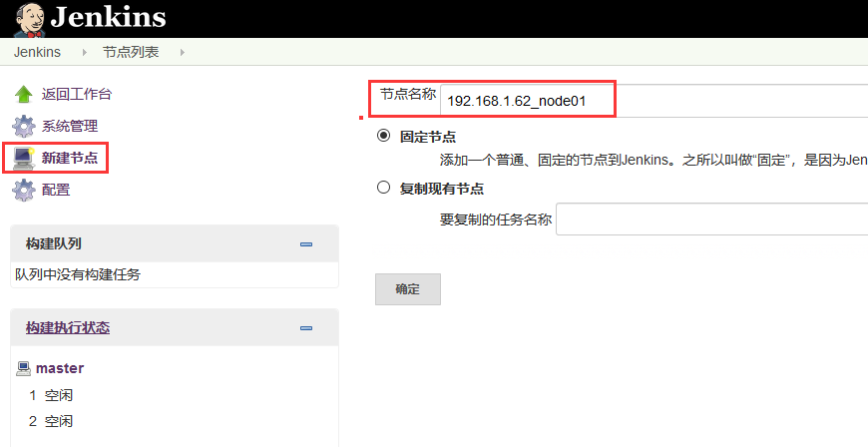The height and width of the screenshot is (447, 868).
Task: Open Jenkins breadcrumb link
Action: coord(37,52)
